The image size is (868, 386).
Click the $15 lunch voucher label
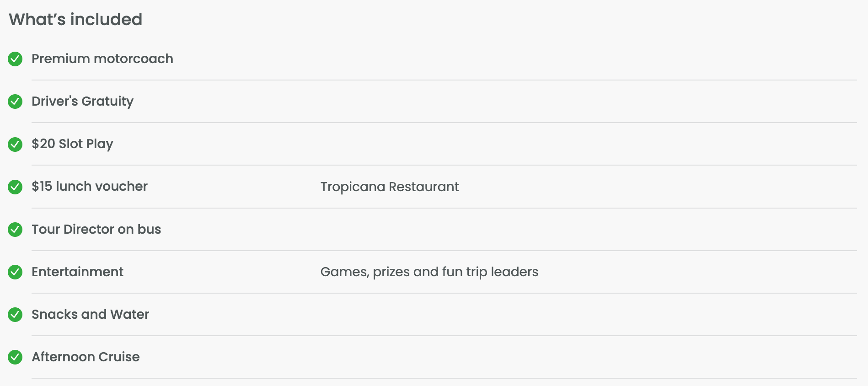point(90,186)
